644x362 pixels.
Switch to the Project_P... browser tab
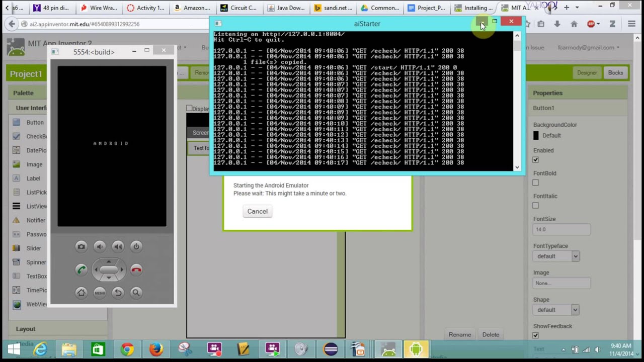(426, 8)
